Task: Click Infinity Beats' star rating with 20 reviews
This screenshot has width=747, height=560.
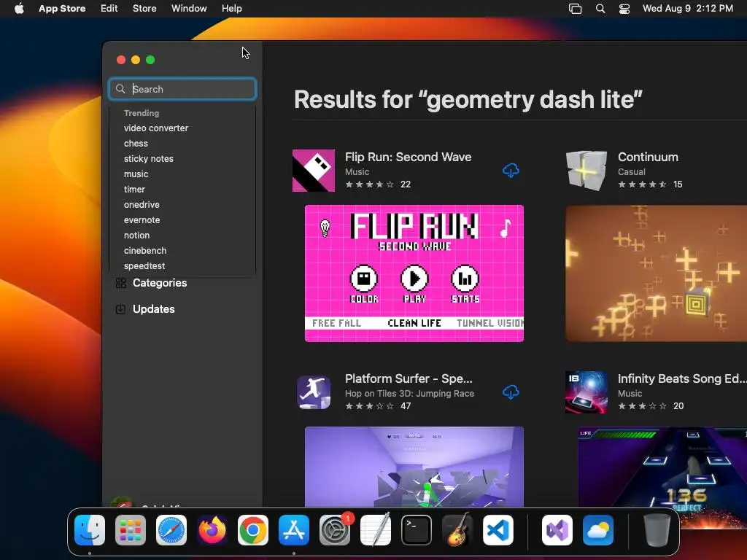Action: [x=642, y=406]
